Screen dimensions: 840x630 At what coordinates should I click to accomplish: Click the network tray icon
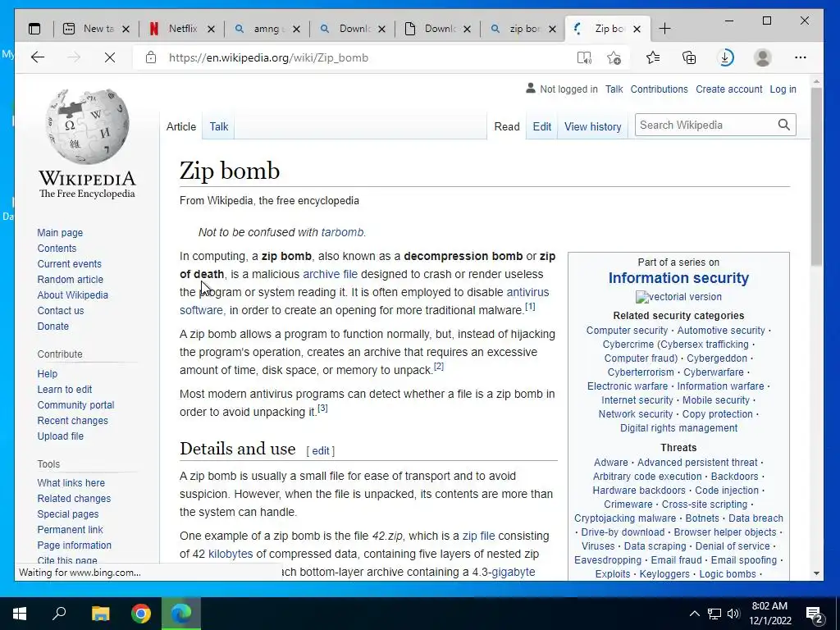[714, 614]
